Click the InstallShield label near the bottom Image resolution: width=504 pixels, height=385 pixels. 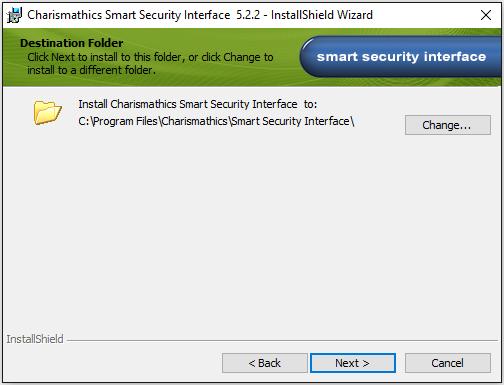(x=35, y=339)
